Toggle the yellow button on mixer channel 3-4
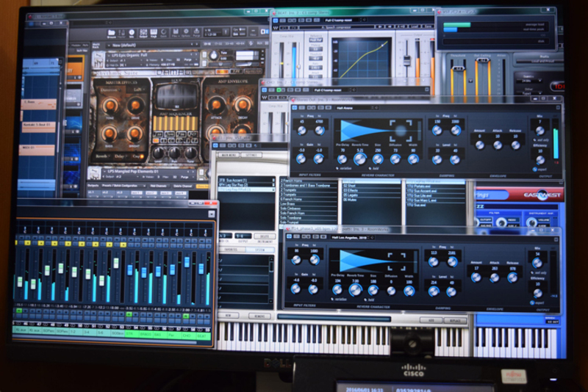This screenshot has width=588, height=392. click(x=96, y=244)
